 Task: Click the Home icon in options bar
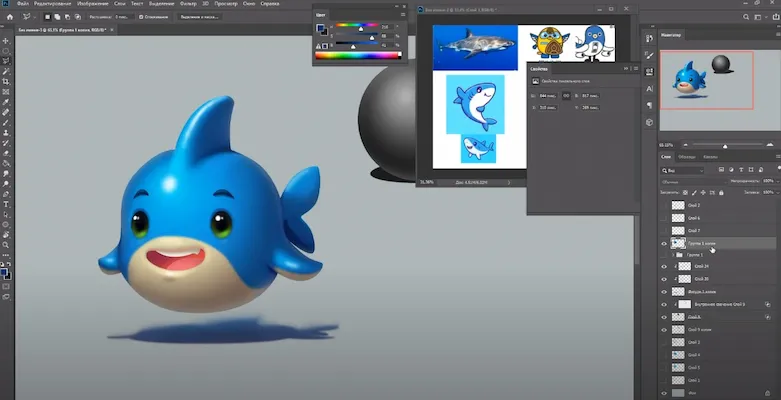pyautogui.click(x=8, y=17)
